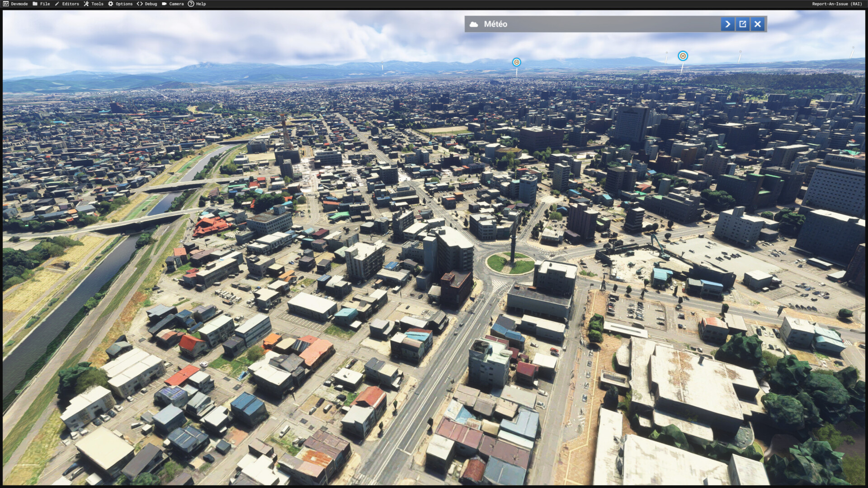Select the left heliport map marker

pos(516,62)
